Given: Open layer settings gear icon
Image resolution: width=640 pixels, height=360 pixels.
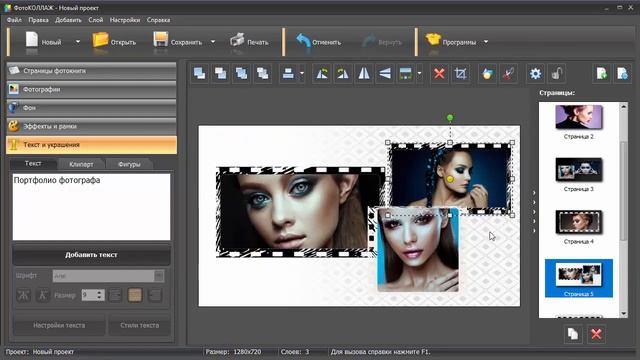Looking at the screenshot, I should [535, 74].
